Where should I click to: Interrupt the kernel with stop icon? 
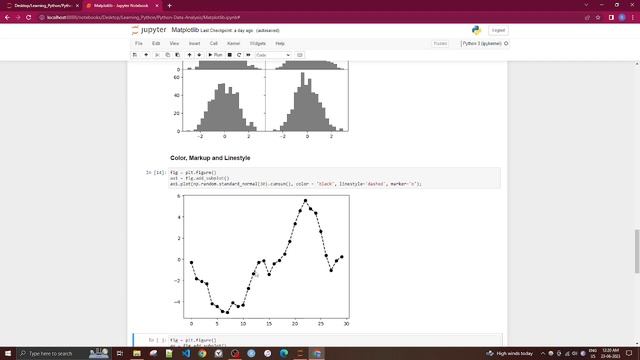[x=230, y=55]
